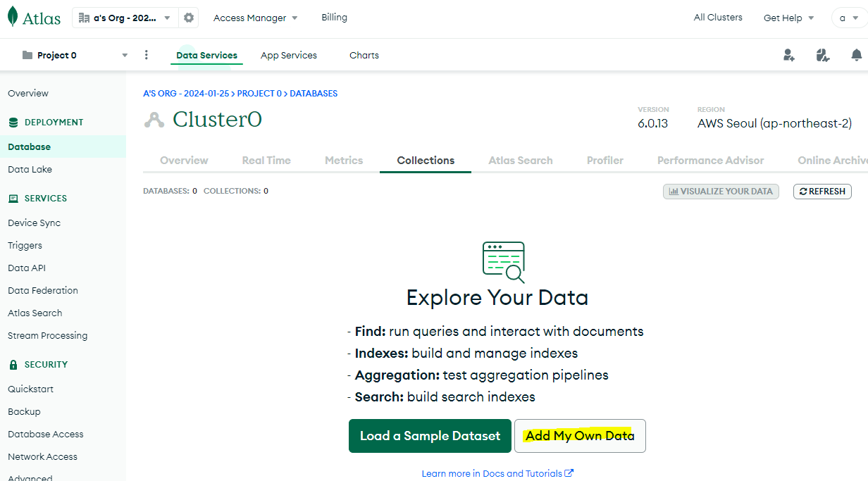This screenshot has width=868, height=481.
Task: Click the Visualize Your Data button
Action: tap(721, 191)
